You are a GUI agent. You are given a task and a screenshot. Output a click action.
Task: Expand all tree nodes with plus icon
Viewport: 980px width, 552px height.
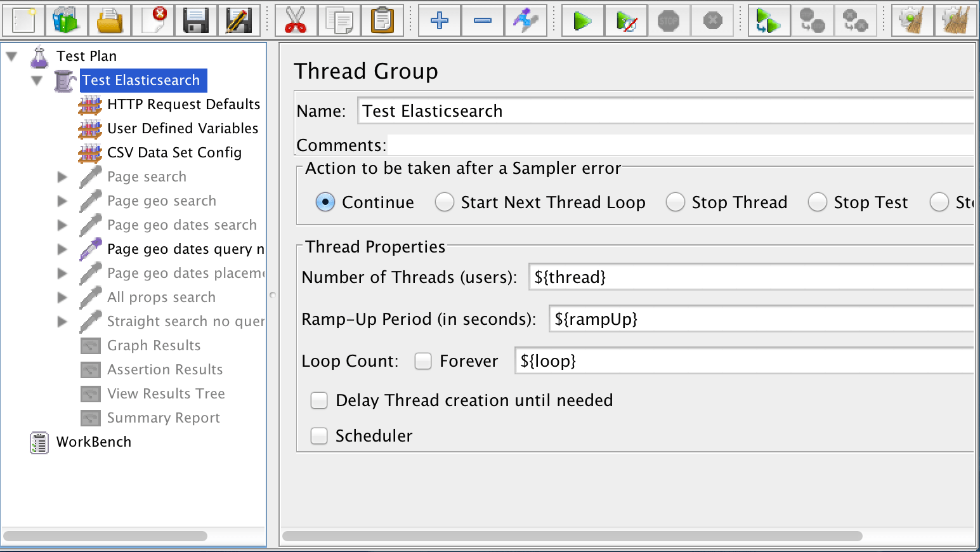point(438,20)
